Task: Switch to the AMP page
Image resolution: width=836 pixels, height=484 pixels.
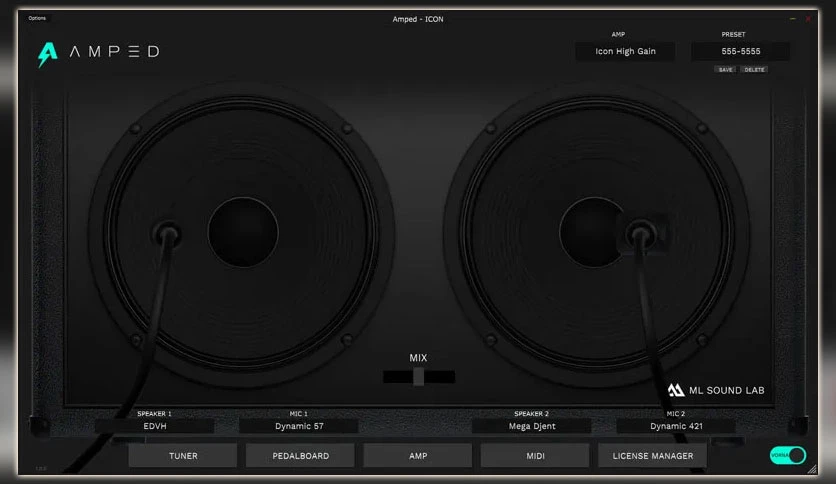Action: pos(418,456)
